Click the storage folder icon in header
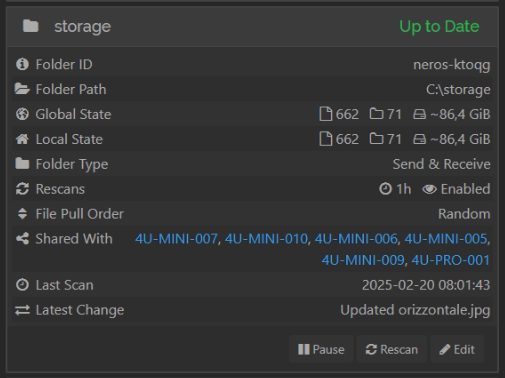Image resolution: width=505 pixels, height=378 pixels. point(31,26)
